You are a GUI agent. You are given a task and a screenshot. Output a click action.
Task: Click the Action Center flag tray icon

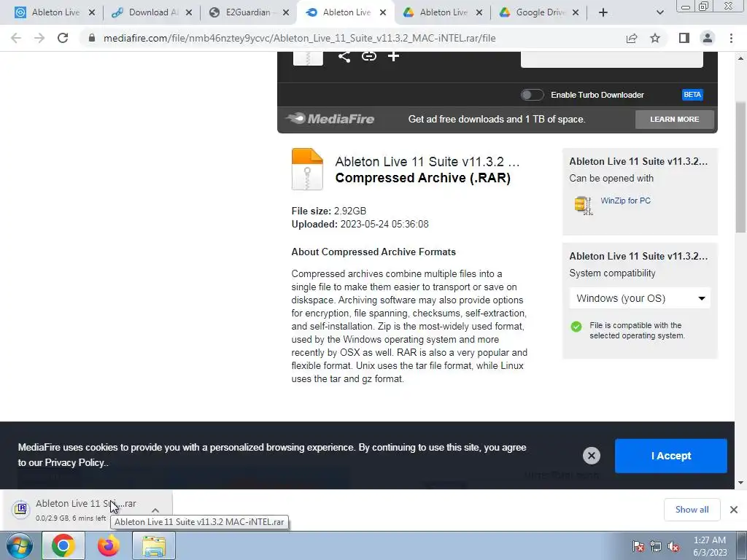click(x=638, y=546)
